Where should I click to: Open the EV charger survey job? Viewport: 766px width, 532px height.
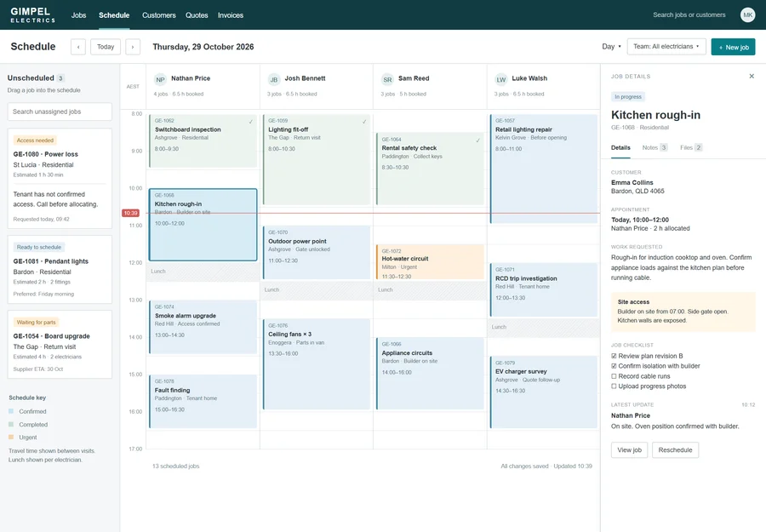pos(543,392)
